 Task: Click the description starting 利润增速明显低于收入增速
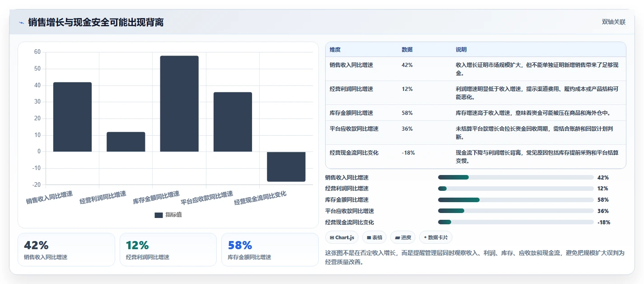(x=537, y=93)
